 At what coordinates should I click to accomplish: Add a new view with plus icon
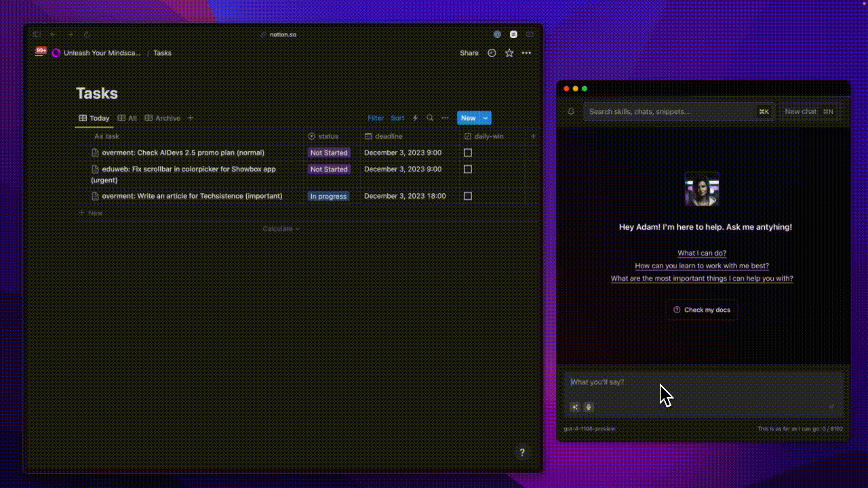click(x=191, y=118)
